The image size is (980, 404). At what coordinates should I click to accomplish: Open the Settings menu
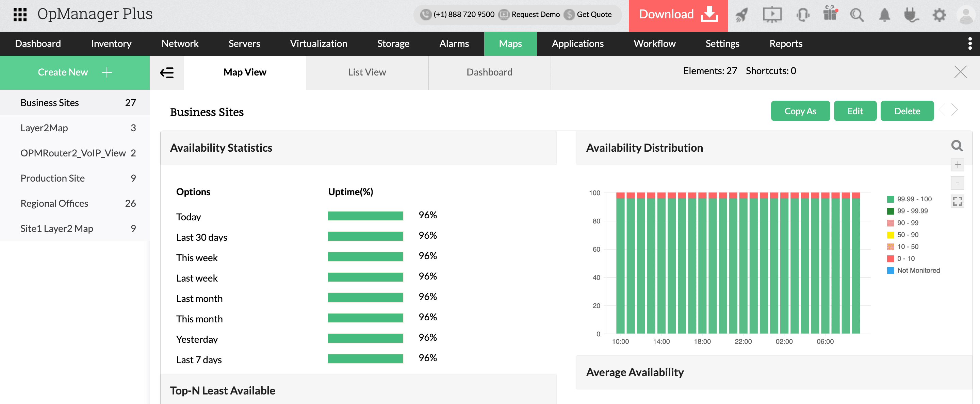[x=722, y=44]
